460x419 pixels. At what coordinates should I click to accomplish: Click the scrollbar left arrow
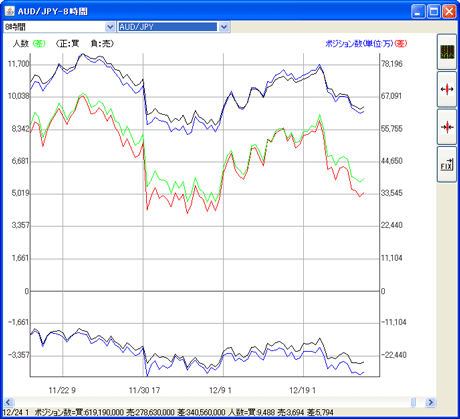[8, 402]
